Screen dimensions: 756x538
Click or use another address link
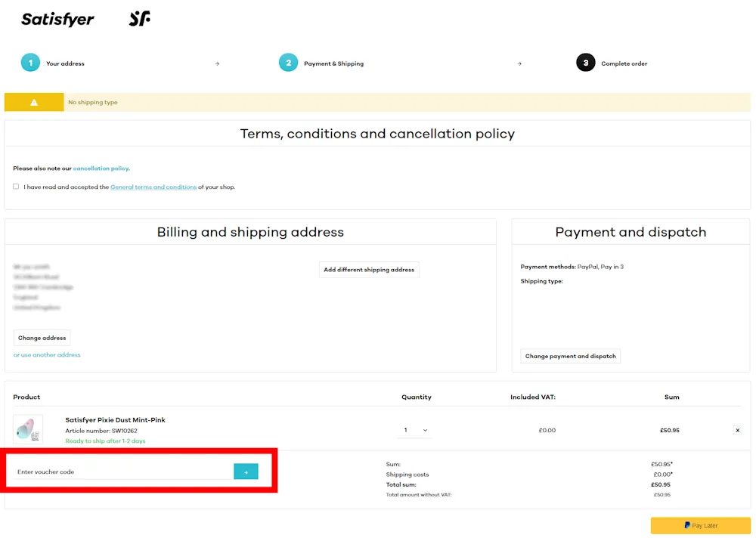click(47, 355)
